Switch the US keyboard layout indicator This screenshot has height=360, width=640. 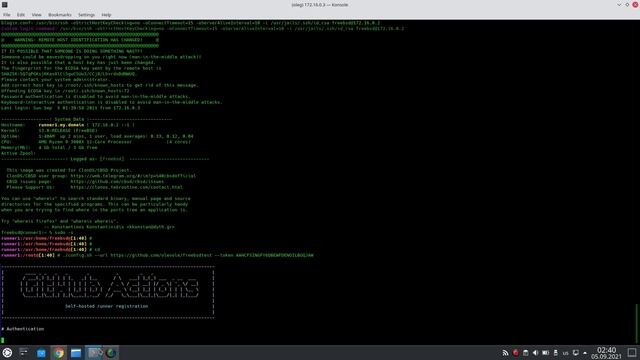coord(565,353)
